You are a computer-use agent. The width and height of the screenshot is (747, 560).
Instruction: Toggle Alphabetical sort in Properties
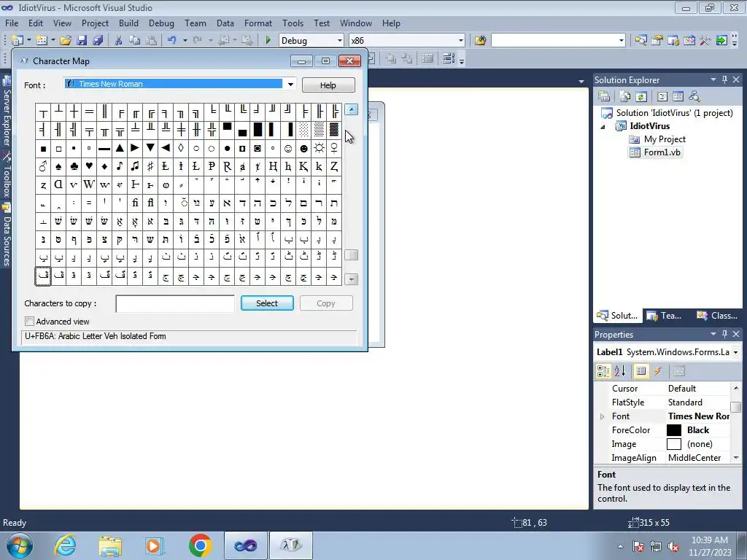620,371
